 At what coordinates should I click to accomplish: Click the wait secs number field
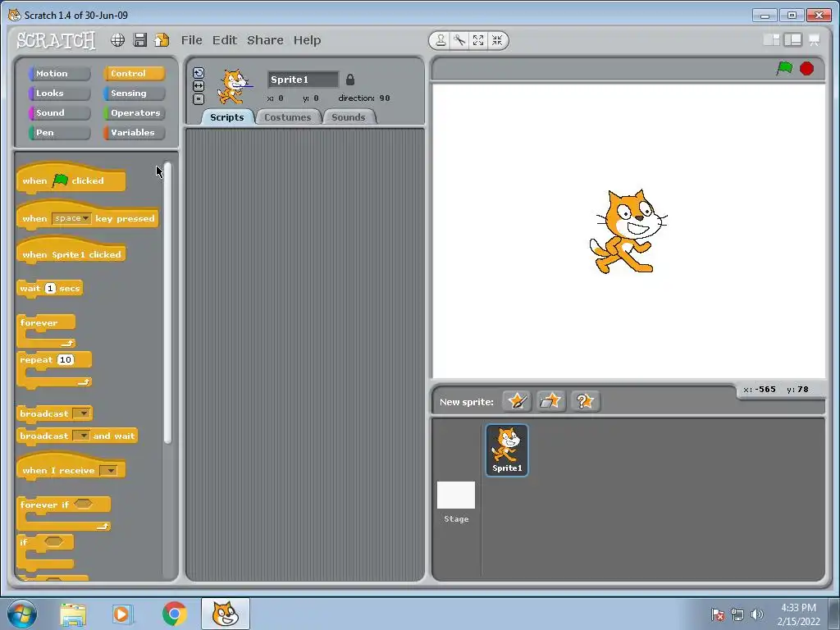tap(50, 288)
